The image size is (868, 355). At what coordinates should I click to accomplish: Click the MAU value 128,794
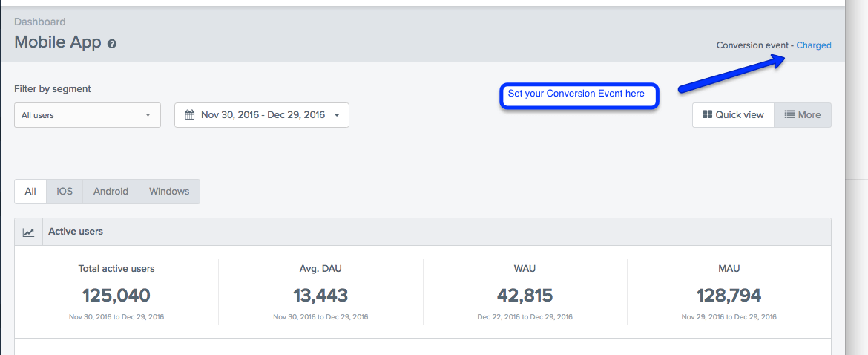(729, 296)
